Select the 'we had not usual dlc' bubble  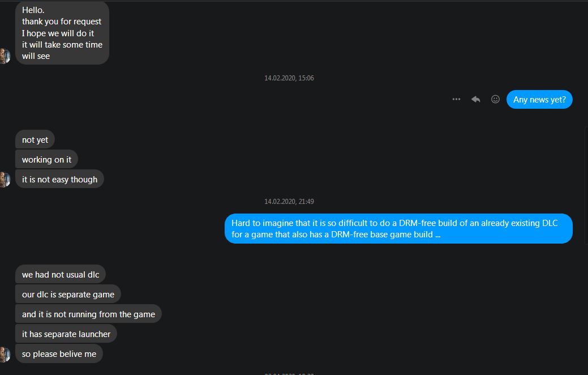(61, 274)
